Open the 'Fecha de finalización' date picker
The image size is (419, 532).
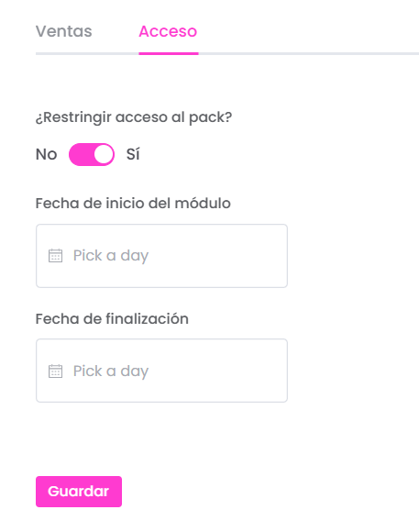pyautogui.click(x=162, y=371)
